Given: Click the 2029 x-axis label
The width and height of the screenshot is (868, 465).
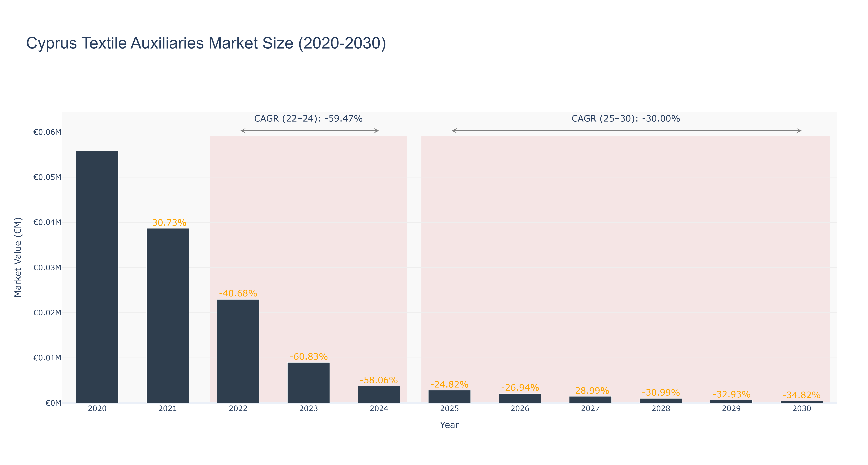Looking at the screenshot, I should click(x=731, y=409).
